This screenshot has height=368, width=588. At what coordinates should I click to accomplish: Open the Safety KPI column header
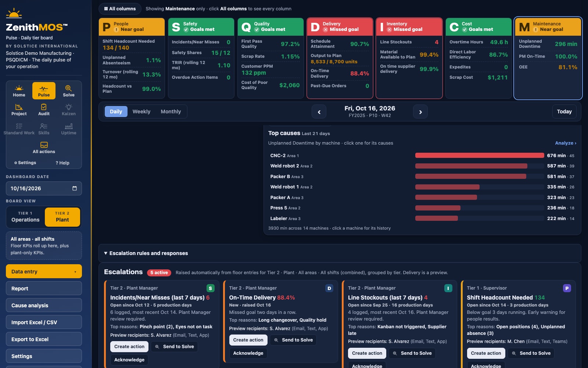(x=201, y=27)
